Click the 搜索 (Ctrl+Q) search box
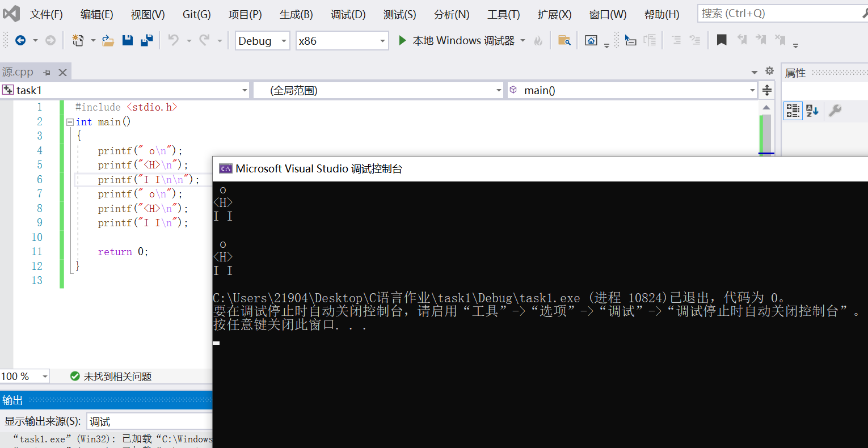The height and width of the screenshot is (448, 868). tap(783, 13)
